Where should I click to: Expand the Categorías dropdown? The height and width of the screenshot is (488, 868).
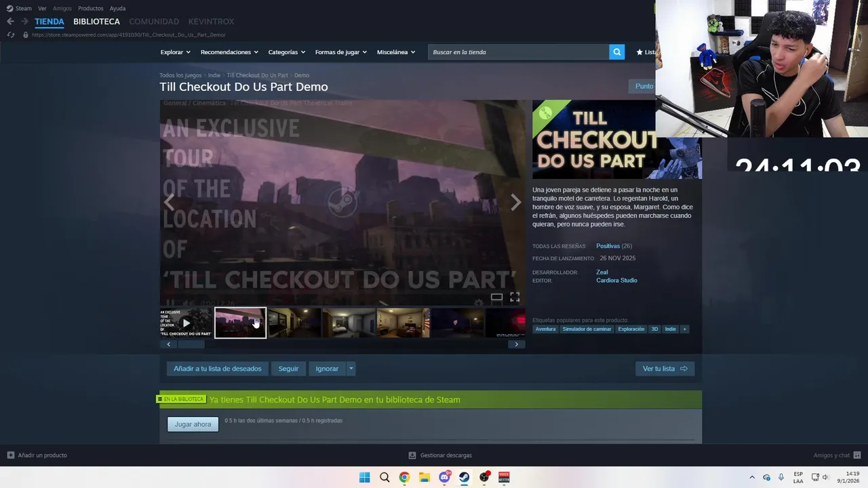click(x=286, y=52)
